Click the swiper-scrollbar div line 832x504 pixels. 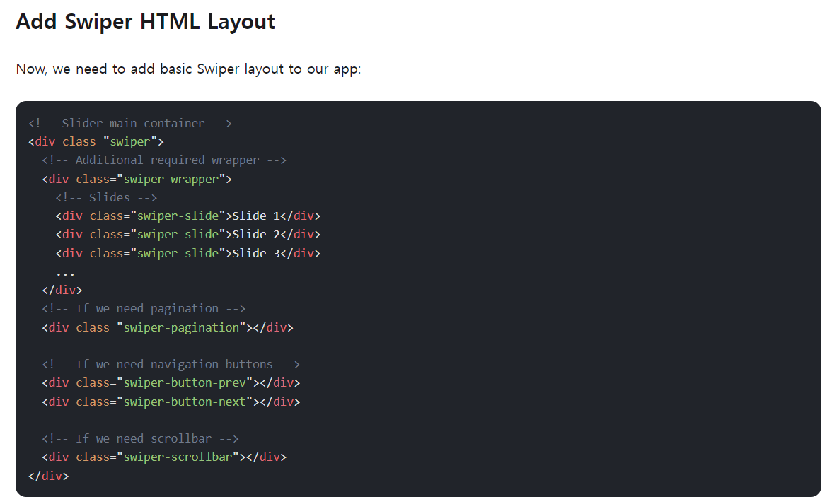click(164, 457)
